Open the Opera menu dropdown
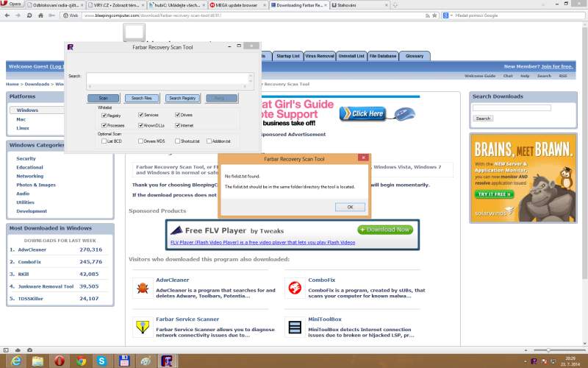588x368 pixels. tap(14, 4)
